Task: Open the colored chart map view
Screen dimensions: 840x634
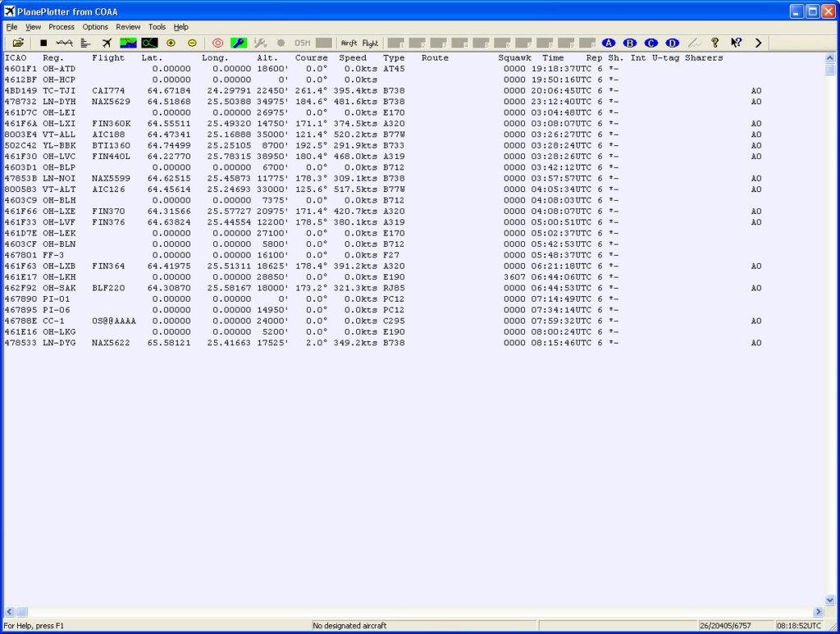Action: coord(128,43)
